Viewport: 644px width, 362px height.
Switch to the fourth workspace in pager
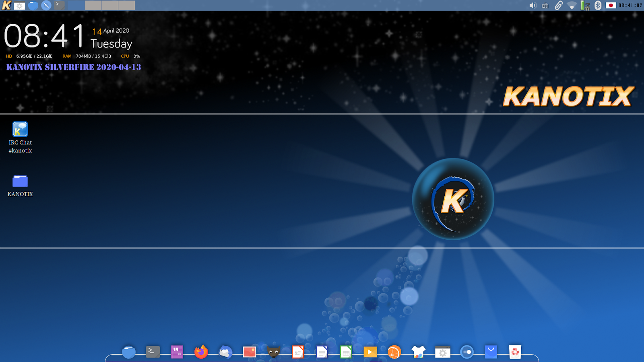point(126,5)
